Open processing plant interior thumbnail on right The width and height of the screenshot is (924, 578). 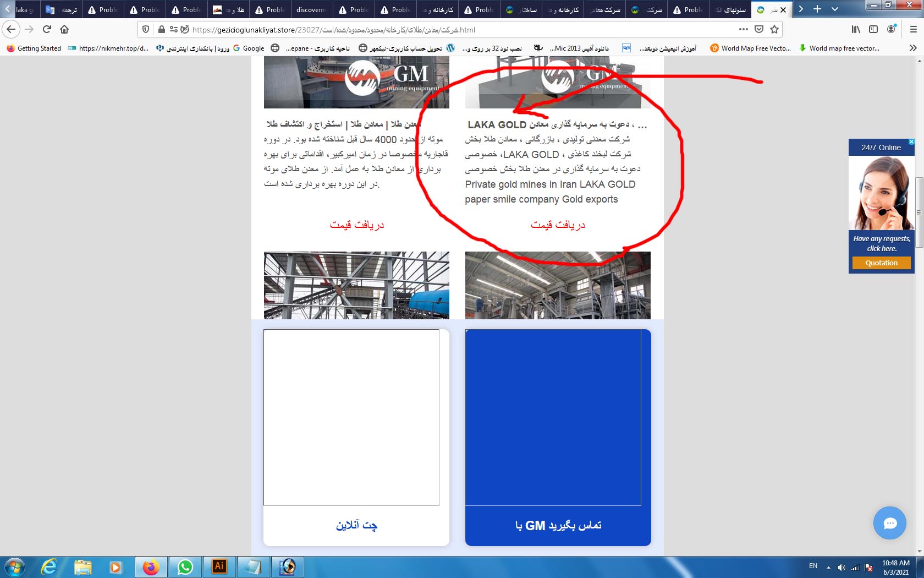tap(558, 285)
